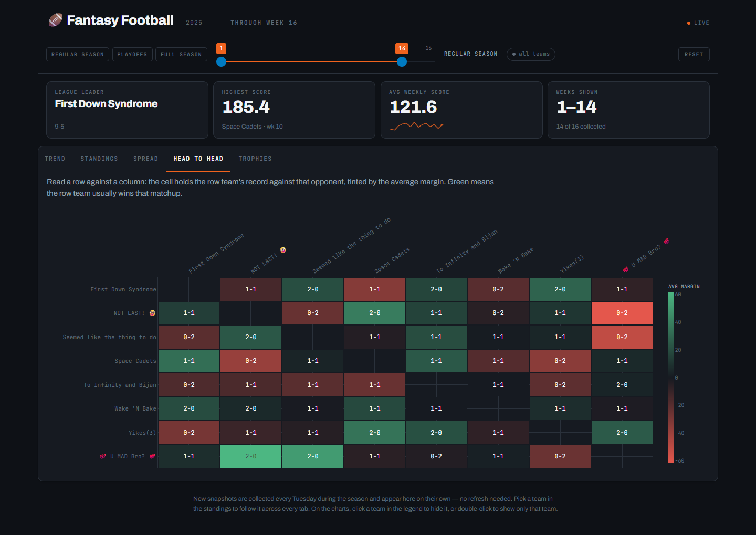This screenshot has height=535, width=756.
Task: Click the avg weekly score sparkline
Action: tap(416, 126)
